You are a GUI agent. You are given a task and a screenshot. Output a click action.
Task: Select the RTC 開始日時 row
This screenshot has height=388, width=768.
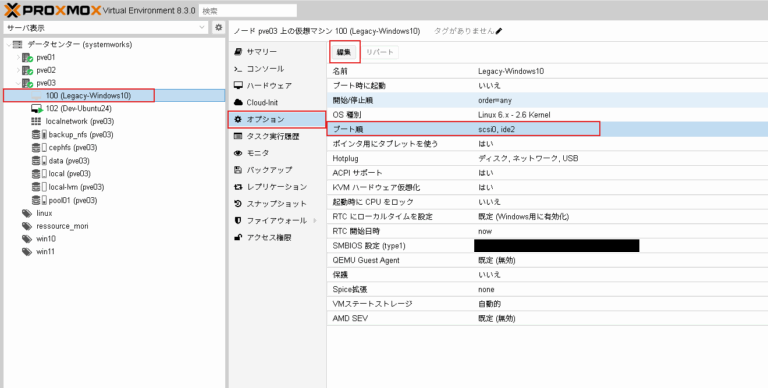[548, 231]
